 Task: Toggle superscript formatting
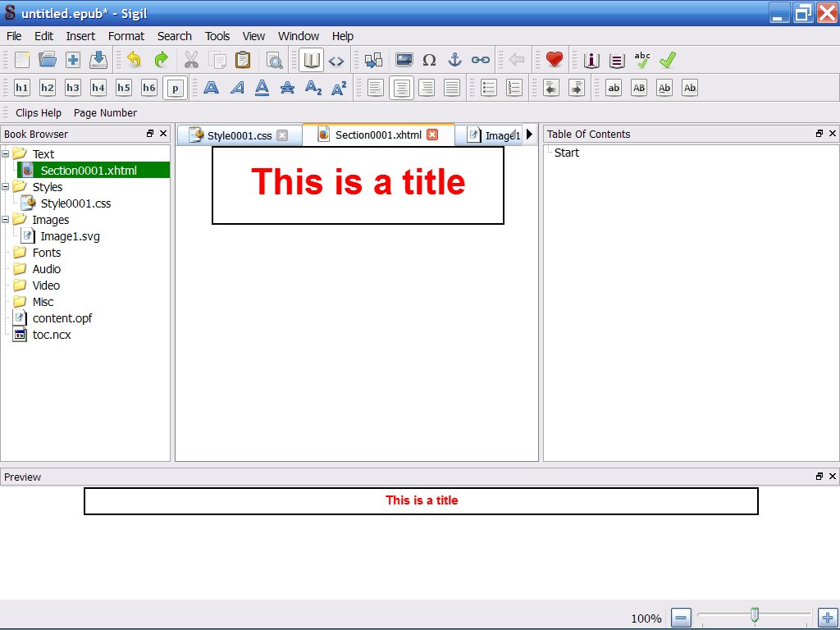(339, 88)
